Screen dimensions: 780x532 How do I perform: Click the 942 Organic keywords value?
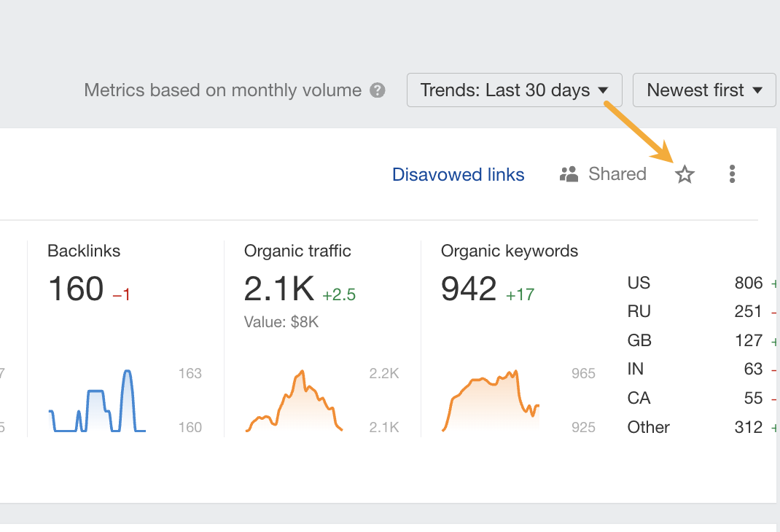(x=469, y=289)
